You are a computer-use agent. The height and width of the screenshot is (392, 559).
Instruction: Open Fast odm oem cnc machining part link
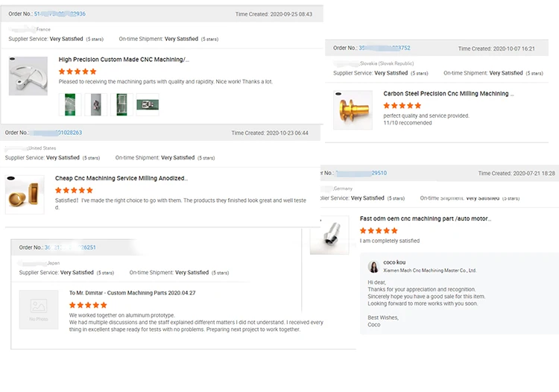pos(425,219)
